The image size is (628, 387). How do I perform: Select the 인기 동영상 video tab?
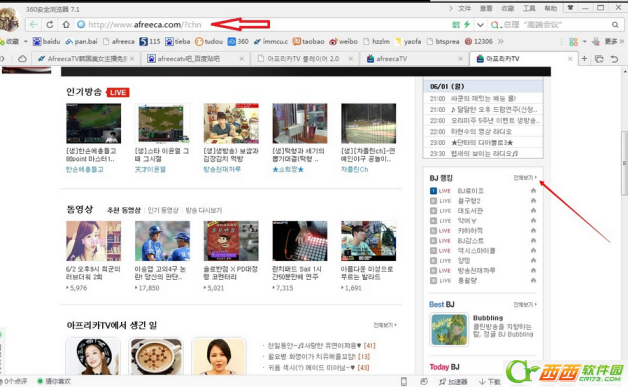(x=163, y=210)
